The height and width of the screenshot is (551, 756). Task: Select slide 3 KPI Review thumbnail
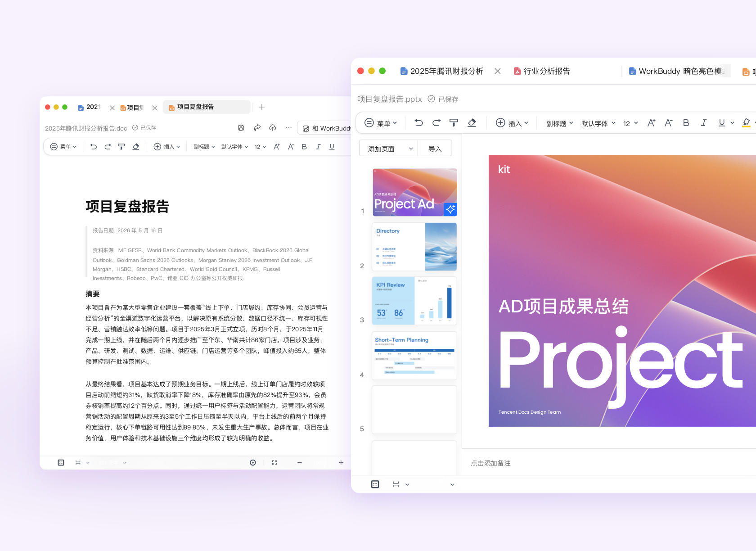pos(414,301)
